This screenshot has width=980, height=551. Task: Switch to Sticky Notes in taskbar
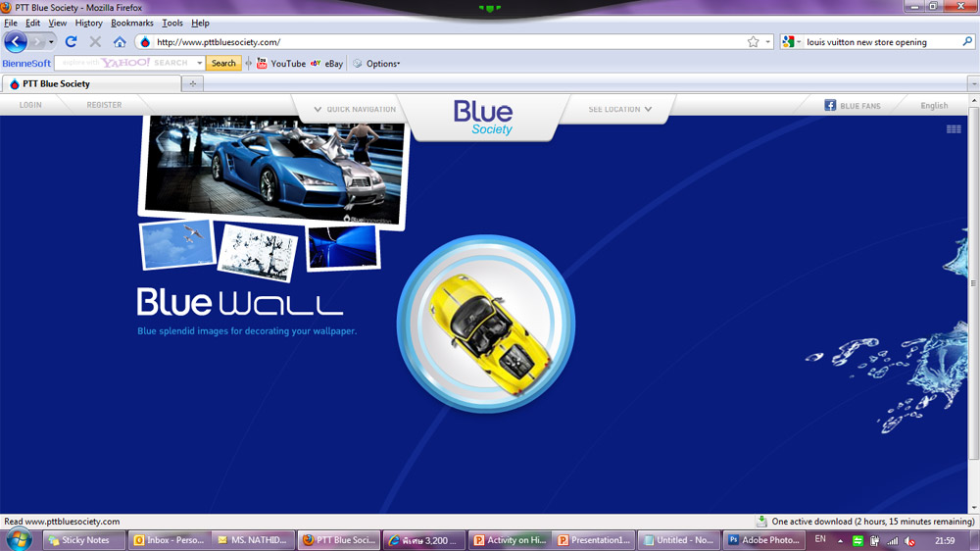click(83, 540)
